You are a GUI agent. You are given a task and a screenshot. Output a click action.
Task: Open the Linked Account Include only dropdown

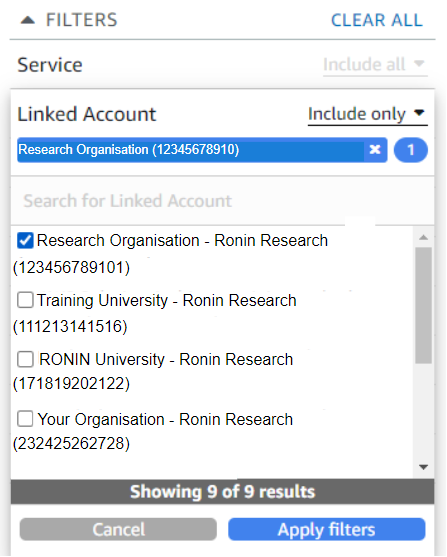tap(368, 114)
